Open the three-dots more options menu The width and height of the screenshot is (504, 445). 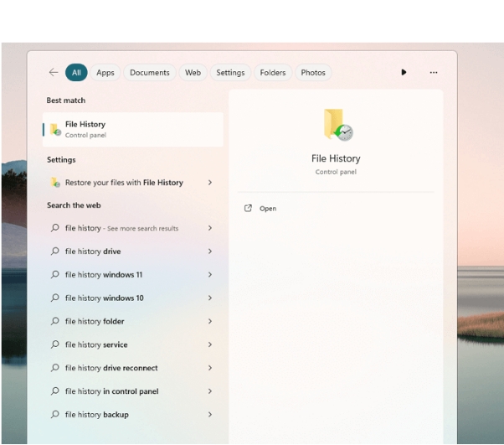(x=434, y=72)
